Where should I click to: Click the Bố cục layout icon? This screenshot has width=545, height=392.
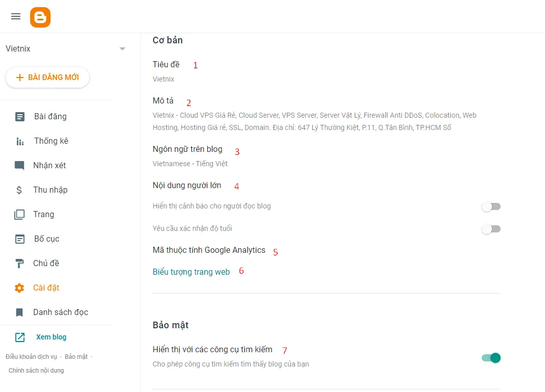[x=20, y=239]
